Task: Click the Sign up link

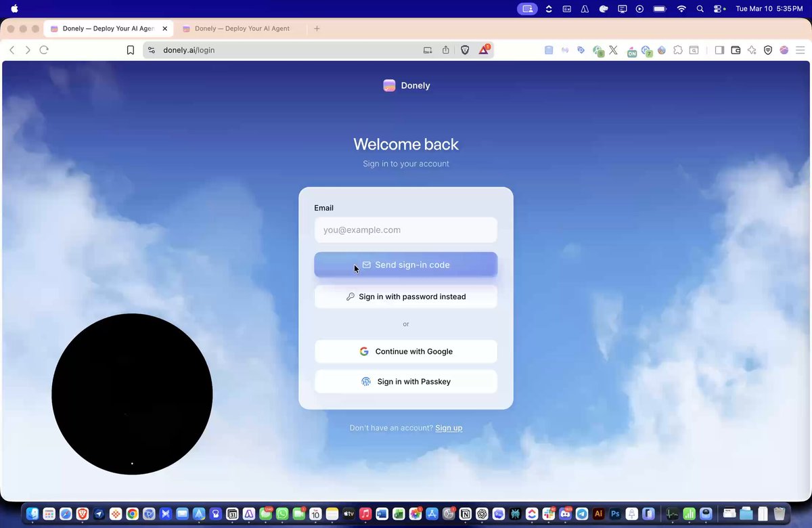Action: [x=449, y=427]
